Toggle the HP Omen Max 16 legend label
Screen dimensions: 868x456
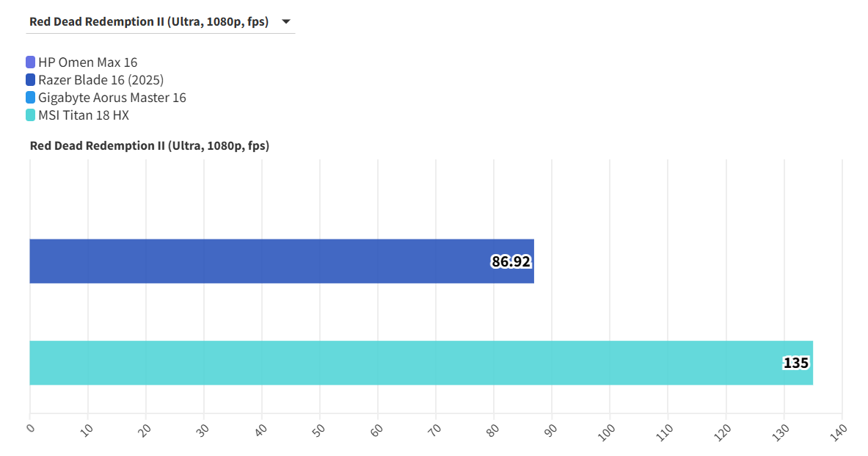pos(87,62)
